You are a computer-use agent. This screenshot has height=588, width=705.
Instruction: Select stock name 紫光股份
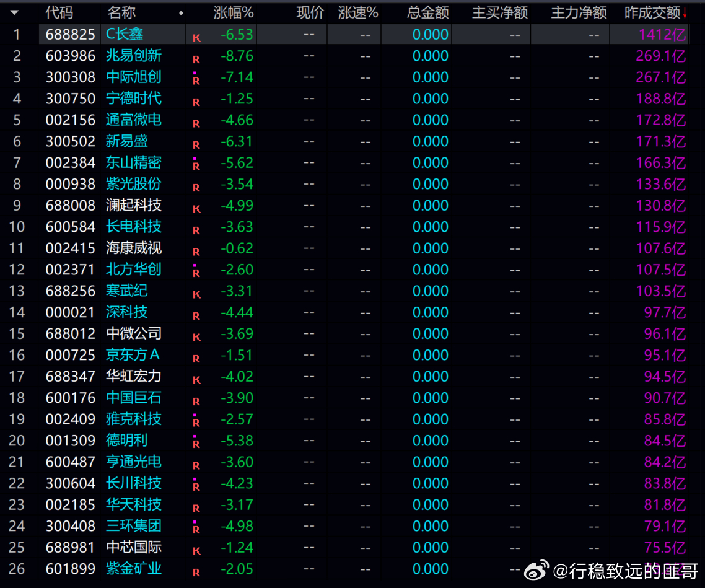click(134, 184)
